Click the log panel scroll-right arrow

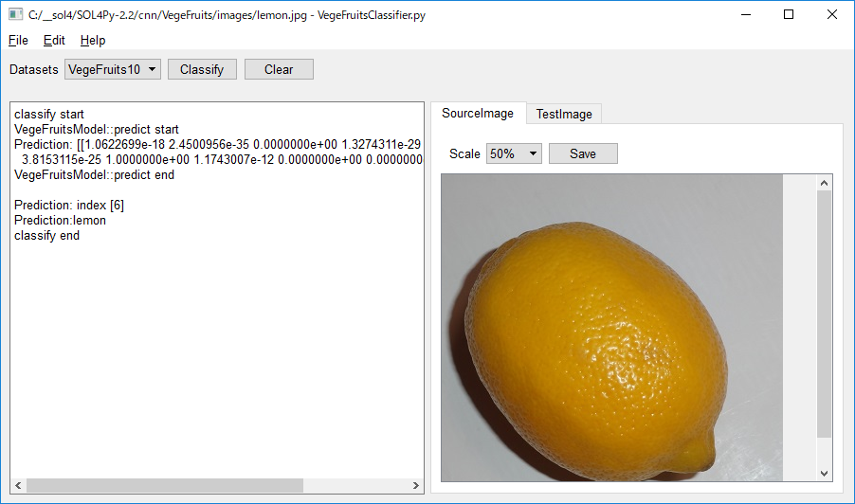point(415,485)
